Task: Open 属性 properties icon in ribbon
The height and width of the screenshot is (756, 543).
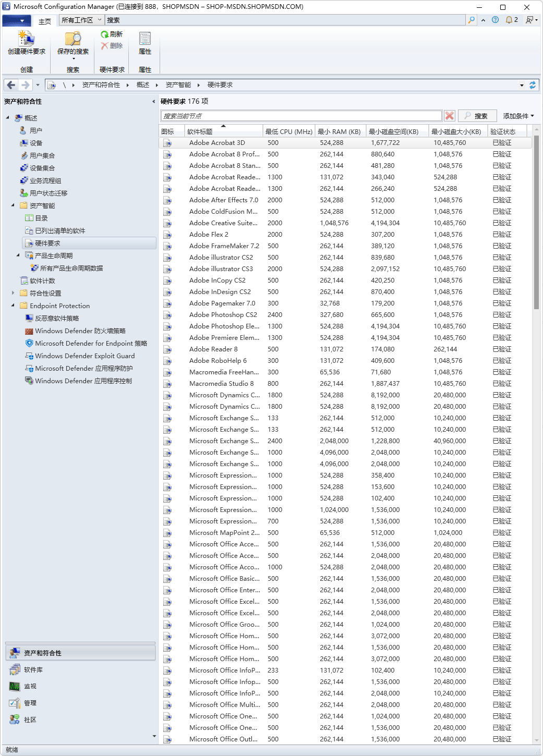Action: [145, 39]
